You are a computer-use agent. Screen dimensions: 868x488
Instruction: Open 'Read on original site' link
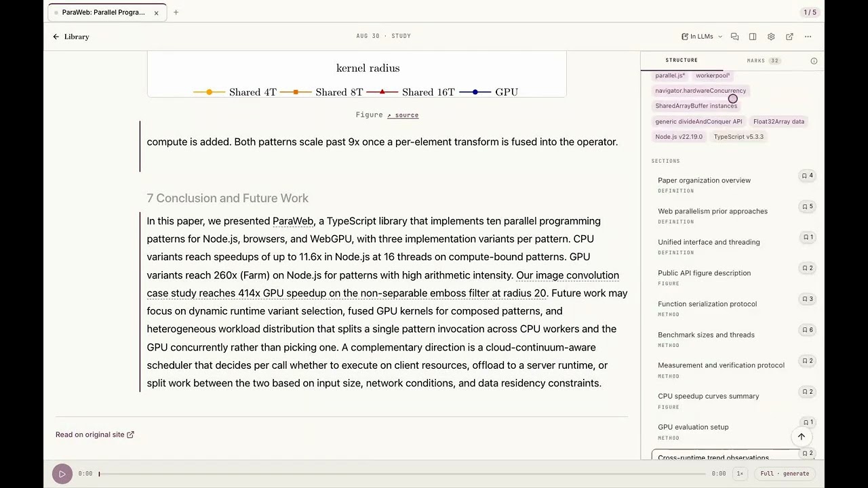pyautogui.click(x=95, y=434)
